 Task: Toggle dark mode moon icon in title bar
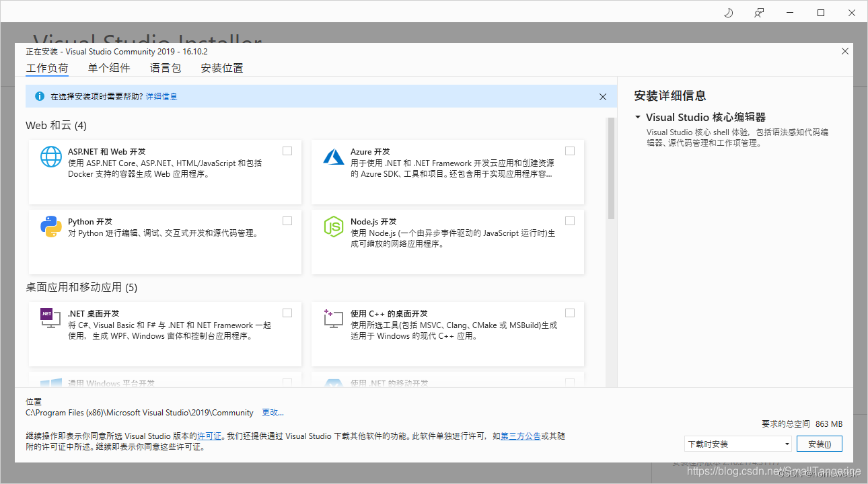point(728,13)
